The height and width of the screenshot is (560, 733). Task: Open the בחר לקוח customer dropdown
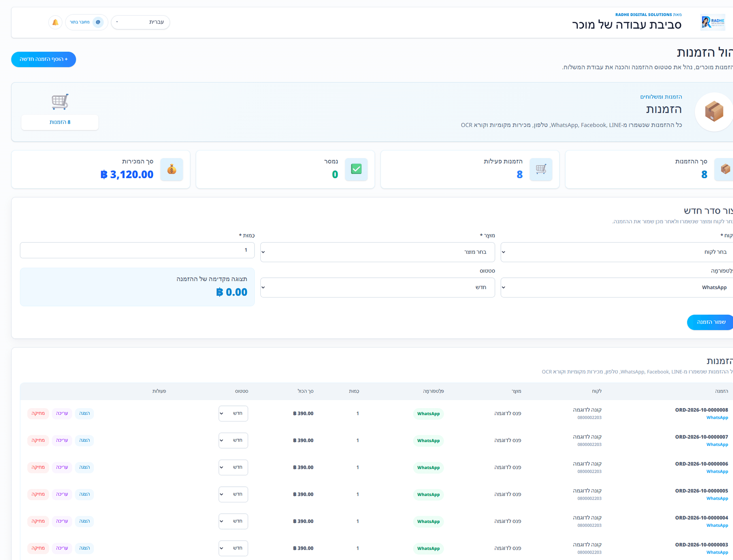click(x=617, y=252)
